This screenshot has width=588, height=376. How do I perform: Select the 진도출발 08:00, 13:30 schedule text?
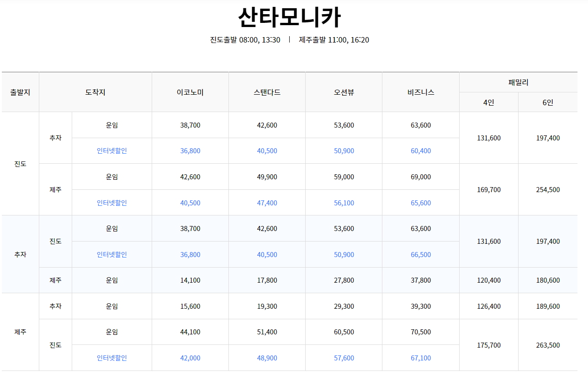tap(245, 40)
